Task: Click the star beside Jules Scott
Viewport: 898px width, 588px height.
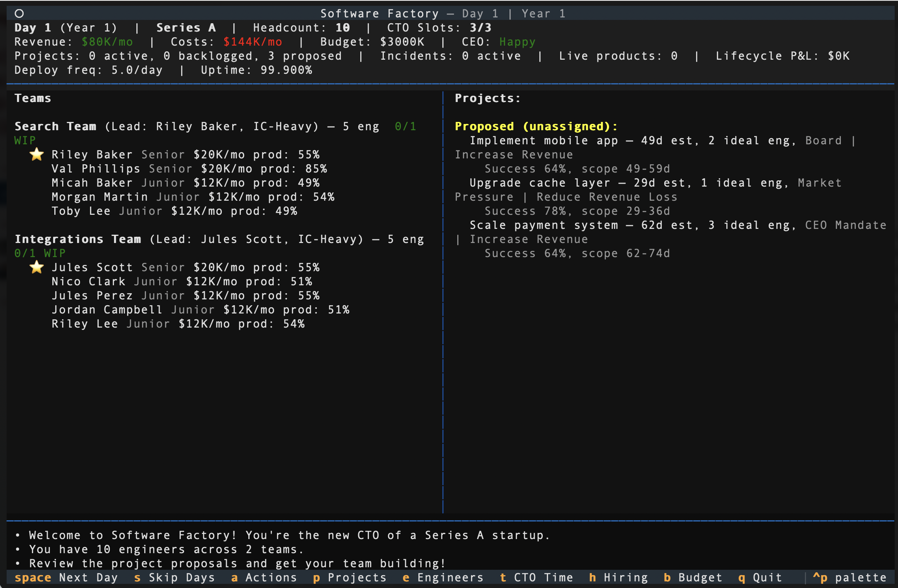Action: point(36,267)
